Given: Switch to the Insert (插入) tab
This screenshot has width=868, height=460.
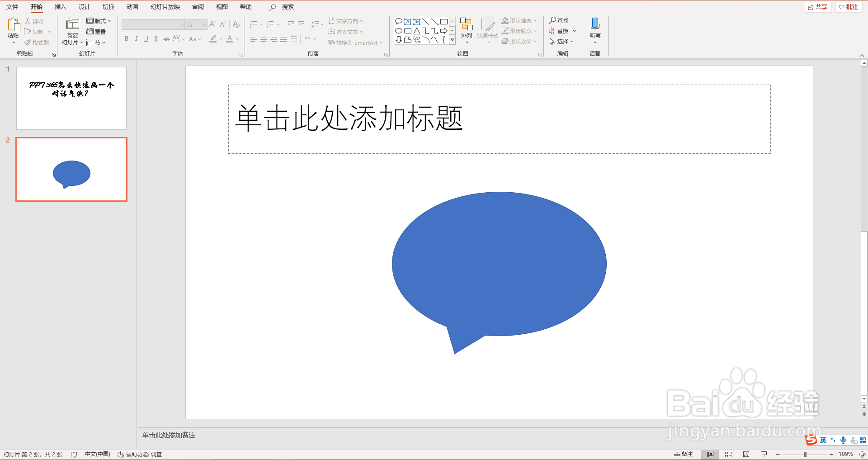Looking at the screenshot, I should [x=60, y=7].
